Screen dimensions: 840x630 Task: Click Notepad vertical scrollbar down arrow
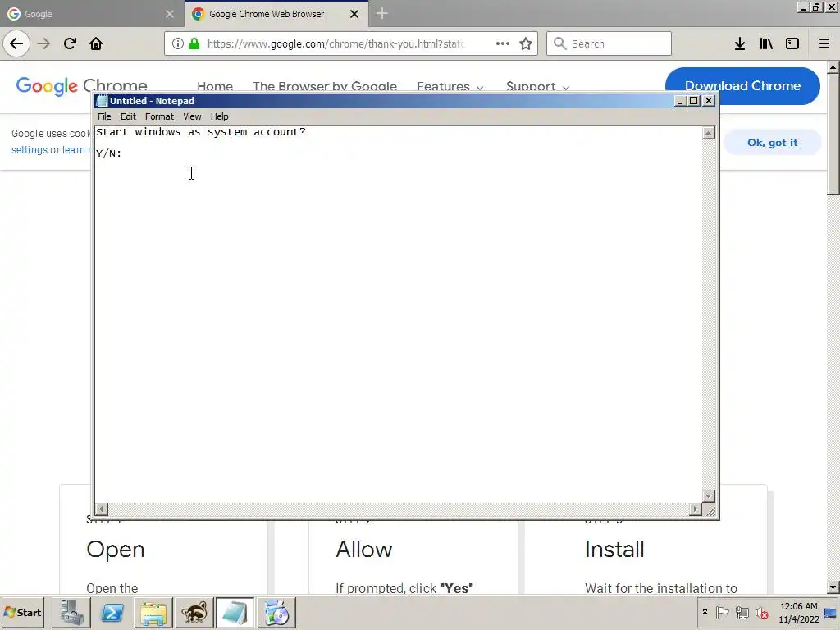coord(708,496)
